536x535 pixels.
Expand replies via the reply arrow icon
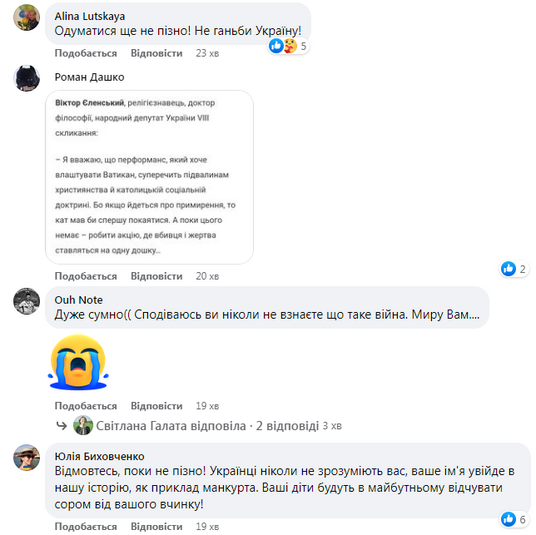(62, 426)
